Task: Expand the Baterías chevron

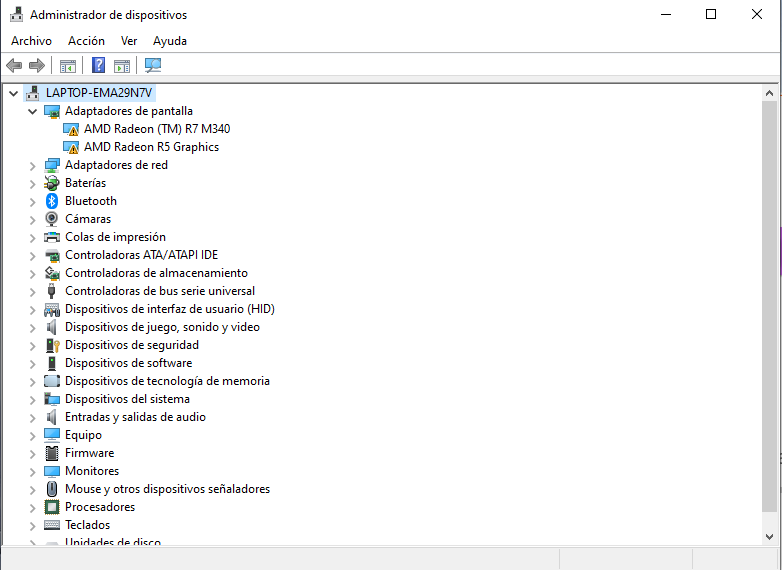Action: (32, 184)
